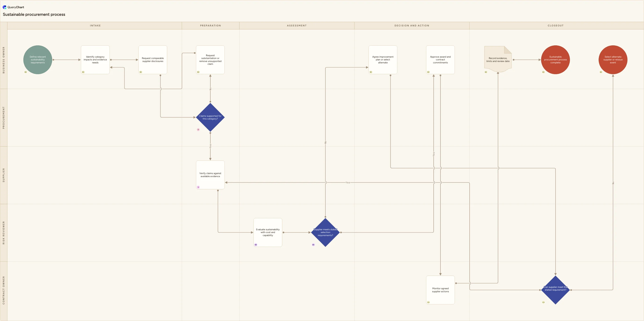Click the 'Yes' label below the Claims diamond
644x321 pixels.
click(210, 146)
